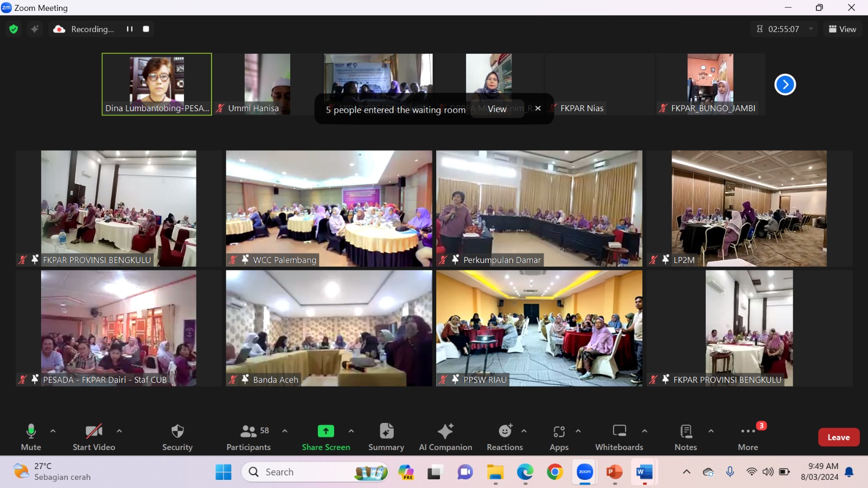Expand the Reactions options arrow
The height and width of the screenshot is (488, 868).
[524, 431]
